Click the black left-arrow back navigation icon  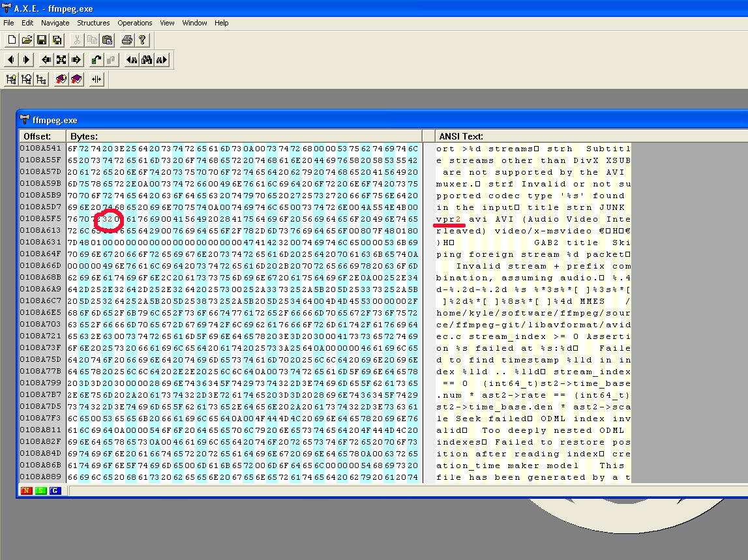[x=11, y=59]
